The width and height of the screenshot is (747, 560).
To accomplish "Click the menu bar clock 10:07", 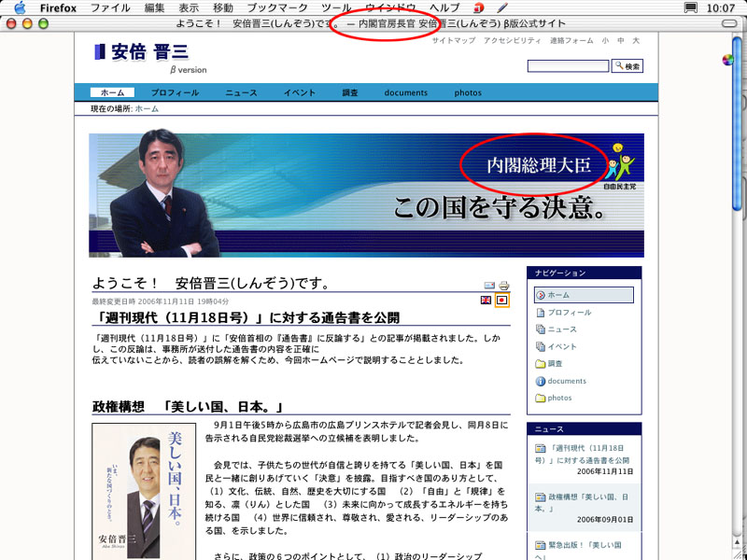I will 721,8.
